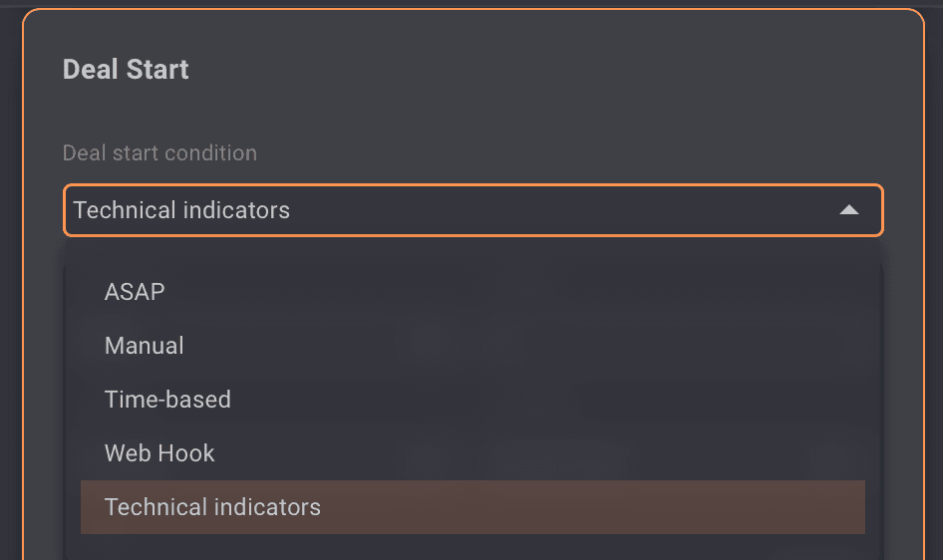Click the Deal start condition label
The width and height of the screenshot is (943, 560).
[159, 153]
